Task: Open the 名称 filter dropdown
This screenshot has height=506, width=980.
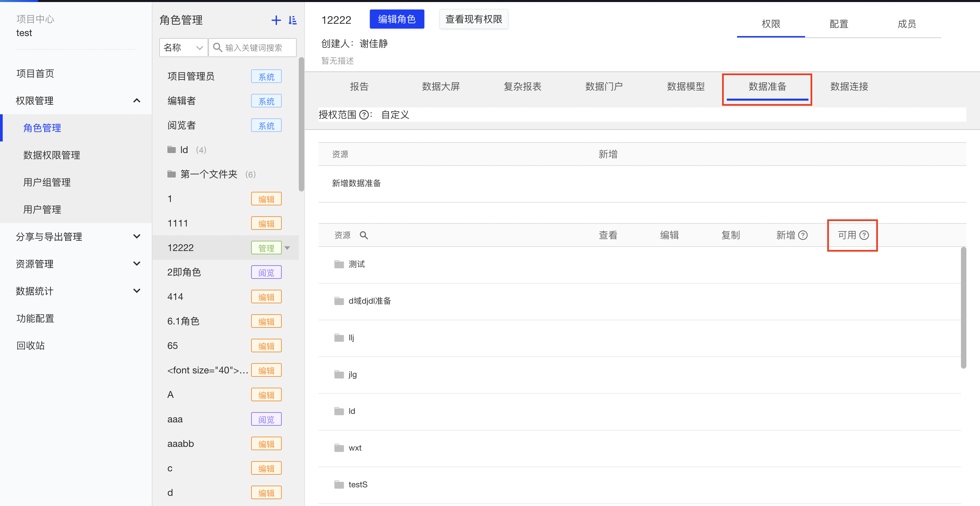Action: click(183, 48)
